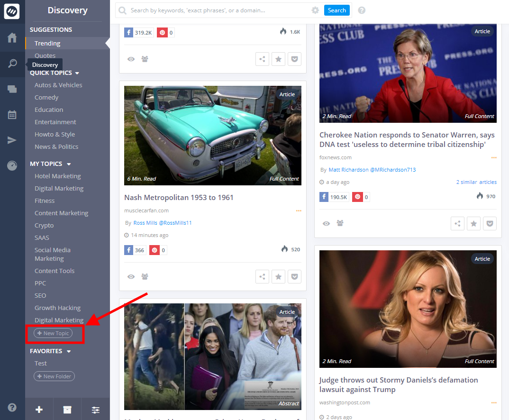Open Education quick topic
Image resolution: width=509 pixels, height=420 pixels.
(49, 110)
